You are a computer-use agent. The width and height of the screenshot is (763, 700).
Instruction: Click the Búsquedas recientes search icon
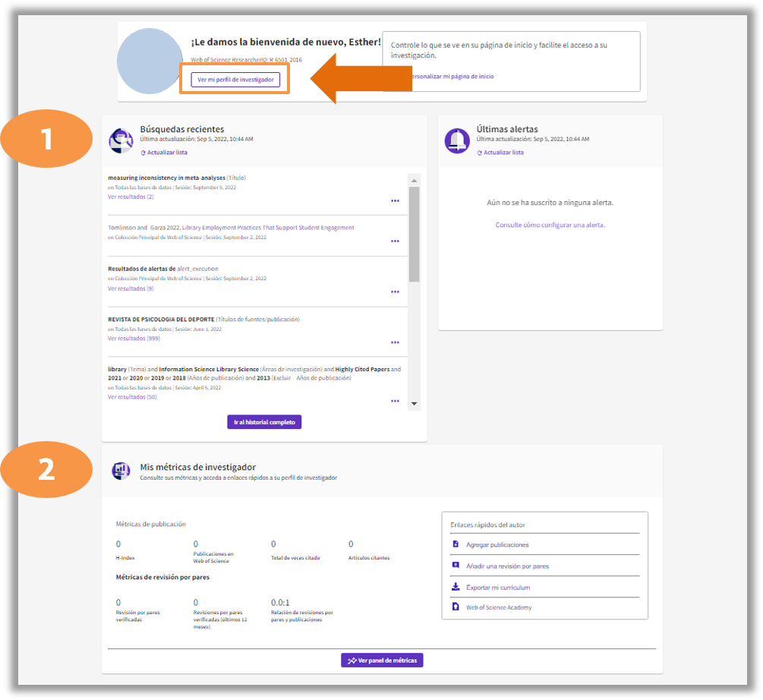coord(121,140)
